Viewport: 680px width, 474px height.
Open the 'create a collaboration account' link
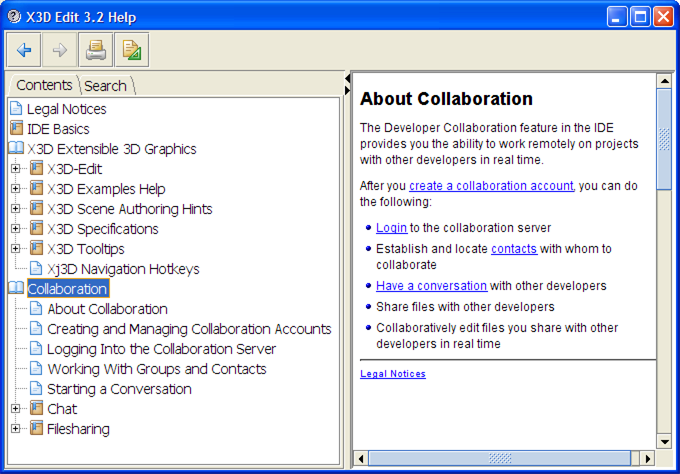(x=491, y=185)
